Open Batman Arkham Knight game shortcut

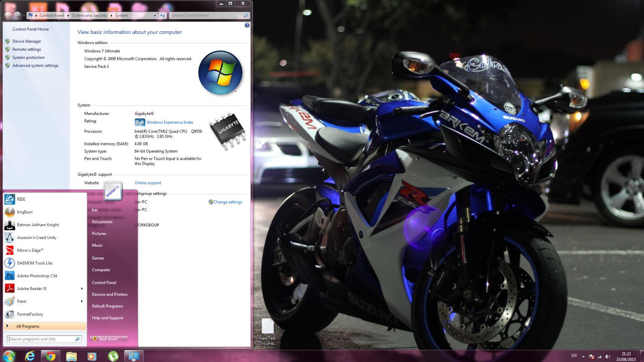click(38, 225)
